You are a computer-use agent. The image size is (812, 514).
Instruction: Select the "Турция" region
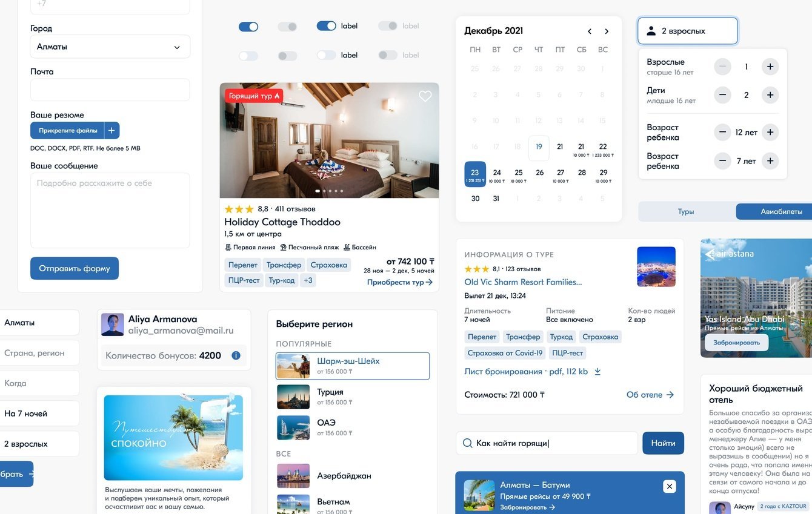353,397
